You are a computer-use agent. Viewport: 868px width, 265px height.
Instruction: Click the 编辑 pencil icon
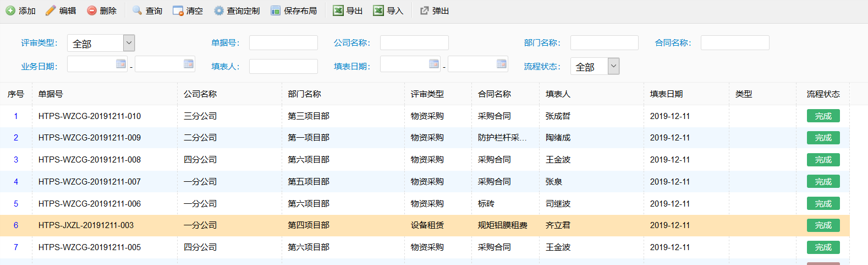[51, 10]
